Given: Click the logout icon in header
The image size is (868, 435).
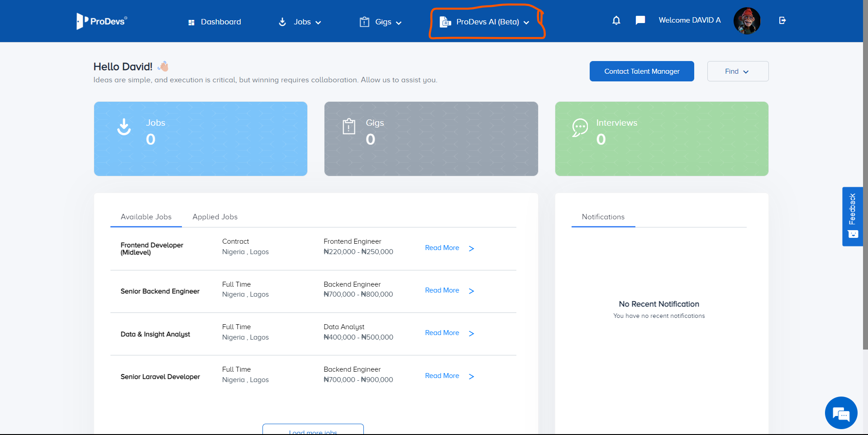Looking at the screenshot, I should 782,20.
